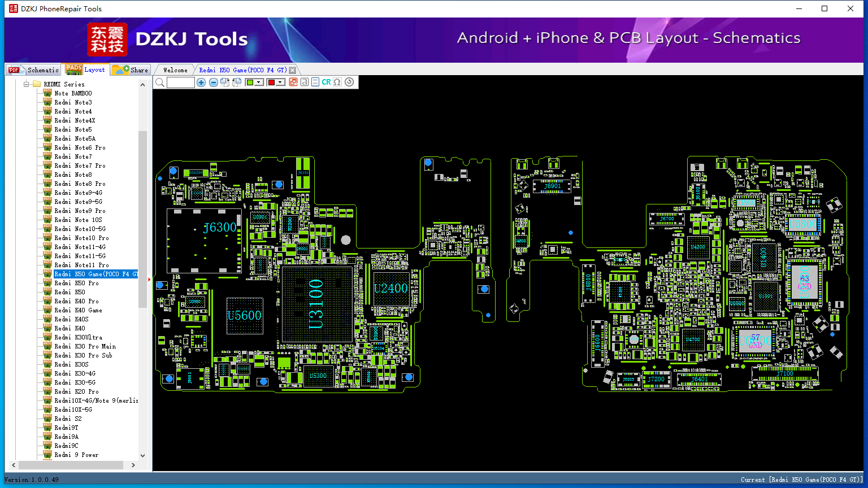This screenshot has height=488, width=868.
Task: Switch to the Welcome document tab
Action: [175, 70]
